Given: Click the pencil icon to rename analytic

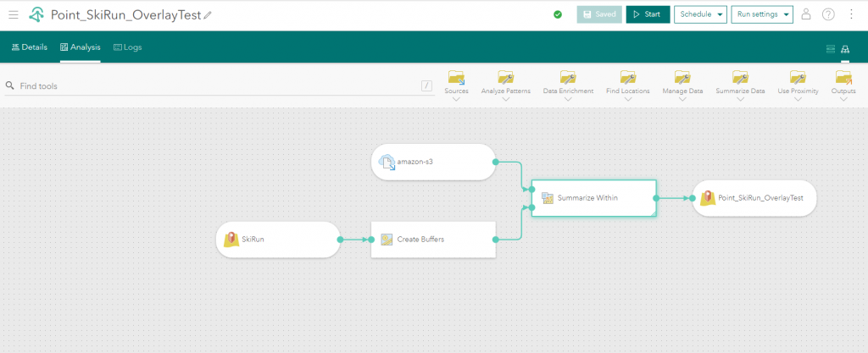Looking at the screenshot, I should (209, 15).
